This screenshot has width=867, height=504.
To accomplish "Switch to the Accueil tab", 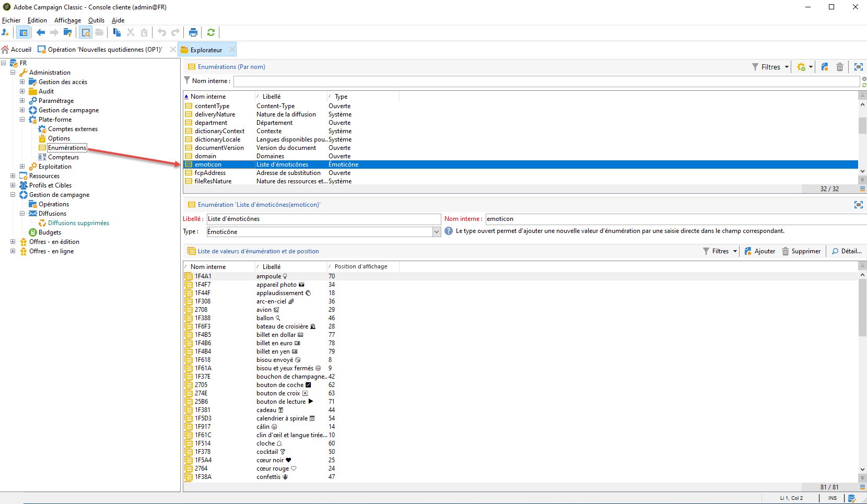I will point(17,50).
